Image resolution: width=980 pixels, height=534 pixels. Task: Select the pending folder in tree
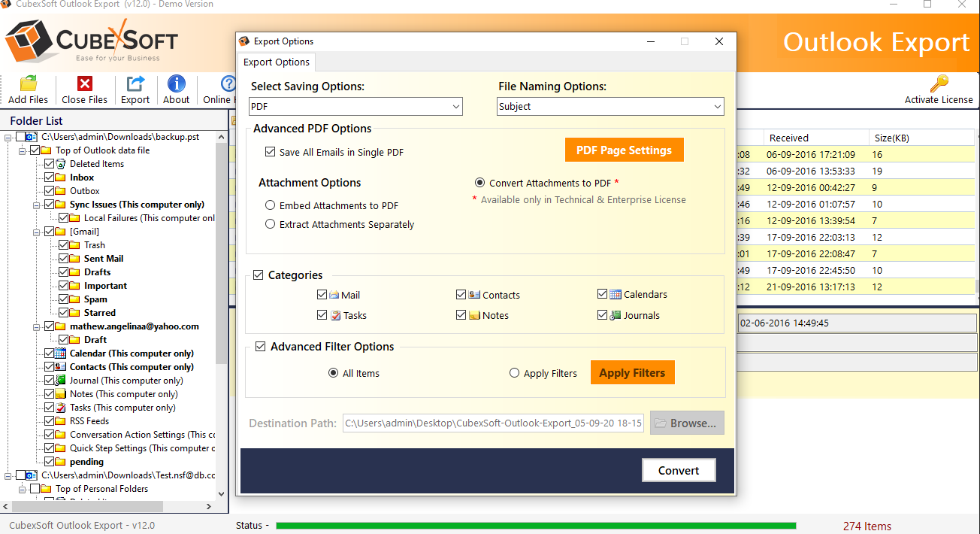point(86,462)
